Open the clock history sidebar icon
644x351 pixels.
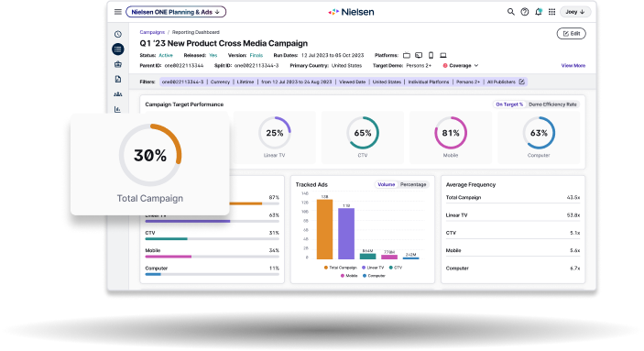(118, 34)
